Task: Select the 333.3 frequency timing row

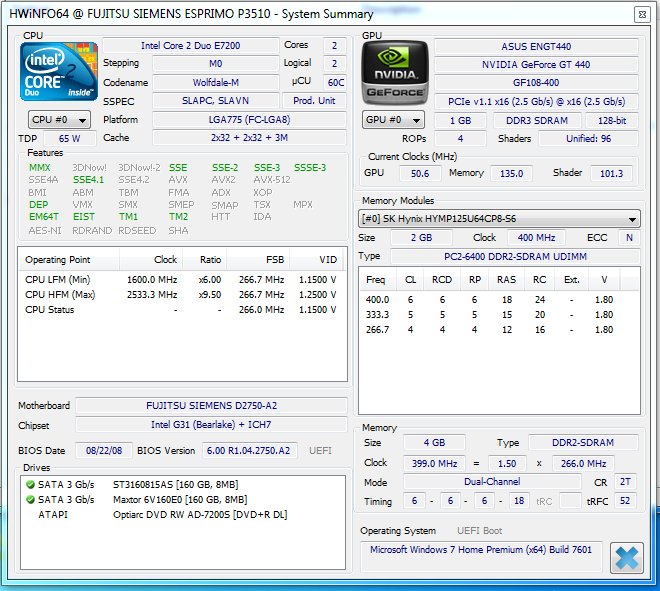Action: [x=499, y=315]
